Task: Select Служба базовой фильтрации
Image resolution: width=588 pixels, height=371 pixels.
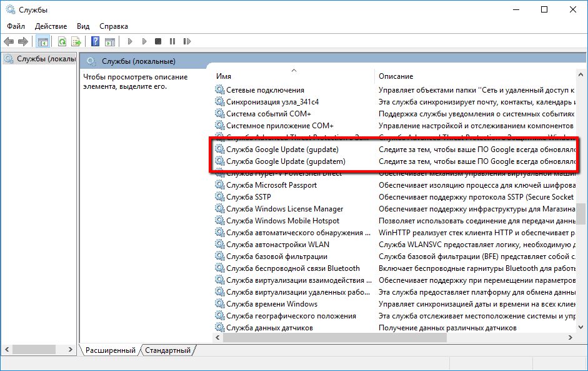Action: [277, 257]
